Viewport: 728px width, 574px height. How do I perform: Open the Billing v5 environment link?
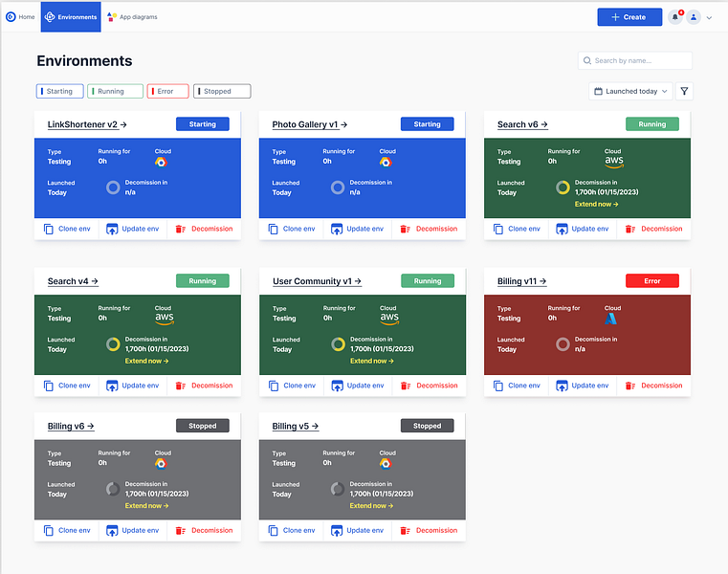pyautogui.click(x=296, y=426)
